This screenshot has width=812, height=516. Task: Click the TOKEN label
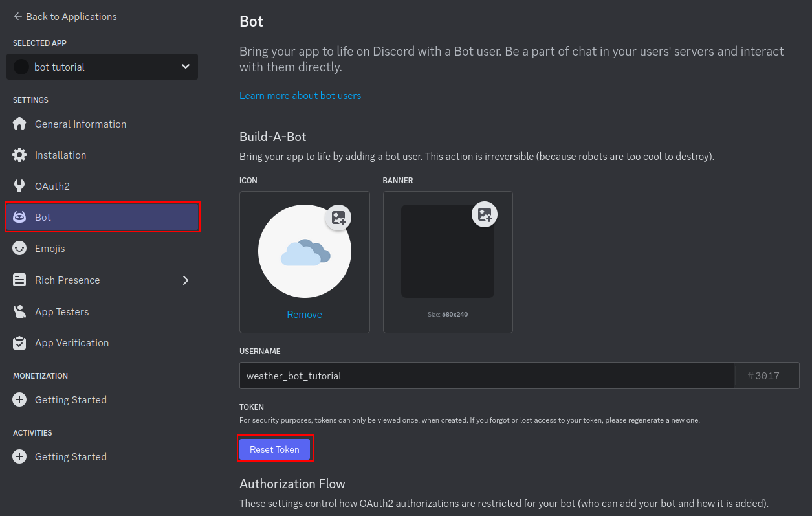point(252,407)
